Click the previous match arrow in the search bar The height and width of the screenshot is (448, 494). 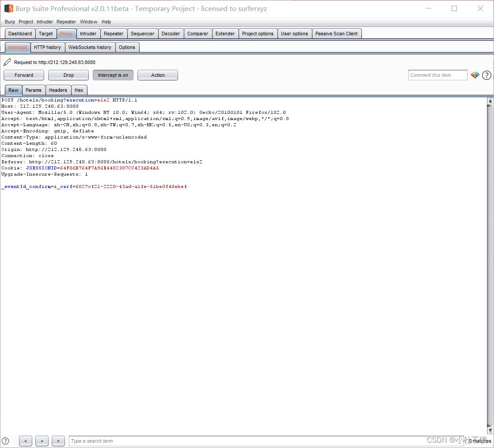click(25, 440)
